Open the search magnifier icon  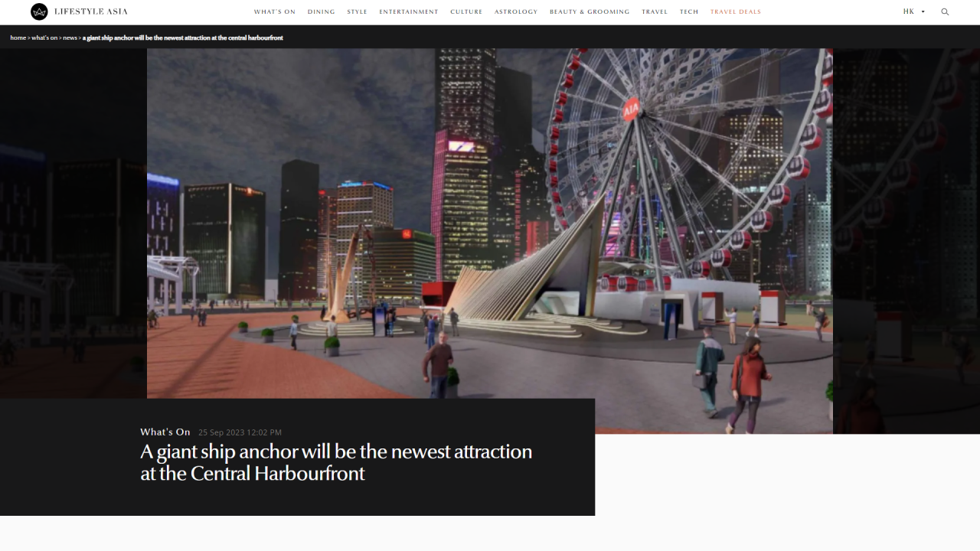[x=945, y=12]
